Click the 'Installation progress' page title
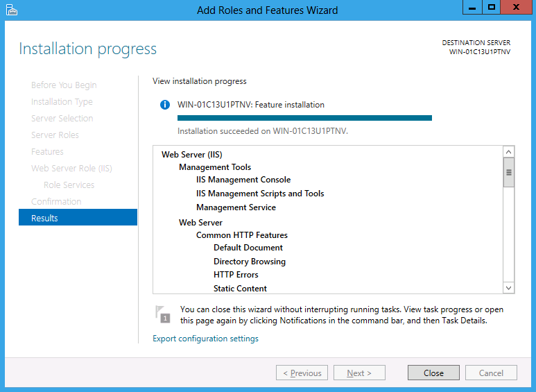 [x=87, y=49]
